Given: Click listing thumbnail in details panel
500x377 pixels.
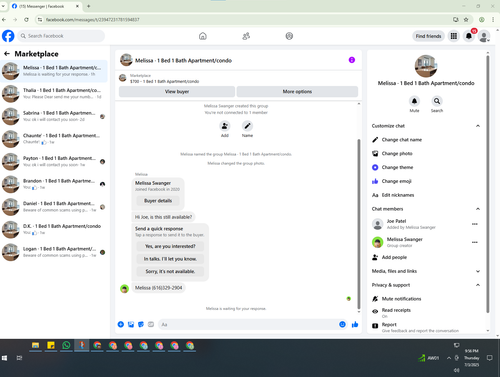Looking at the screenshot, I should tap(426, 66).
